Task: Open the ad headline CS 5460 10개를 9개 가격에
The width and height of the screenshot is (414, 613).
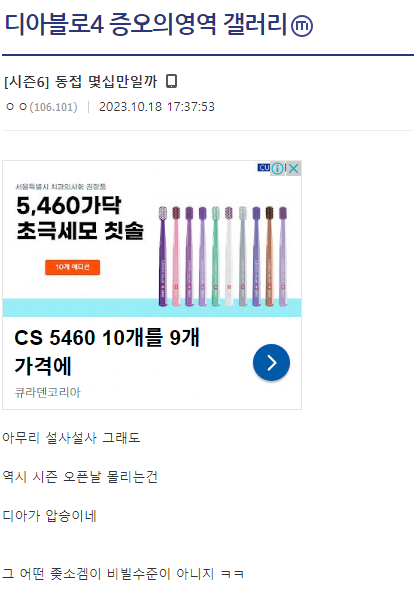Action: click(x=107, y=351)
